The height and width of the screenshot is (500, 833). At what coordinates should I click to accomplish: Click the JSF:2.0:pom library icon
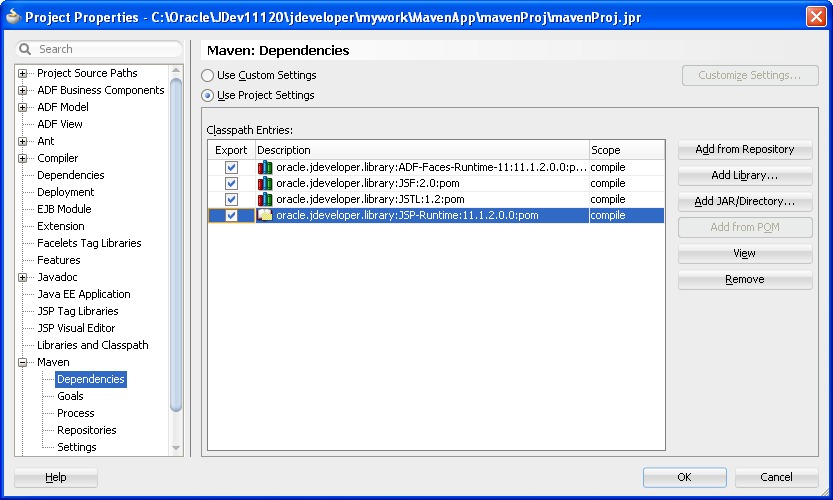pyautogui.click(x=265, y=183)
